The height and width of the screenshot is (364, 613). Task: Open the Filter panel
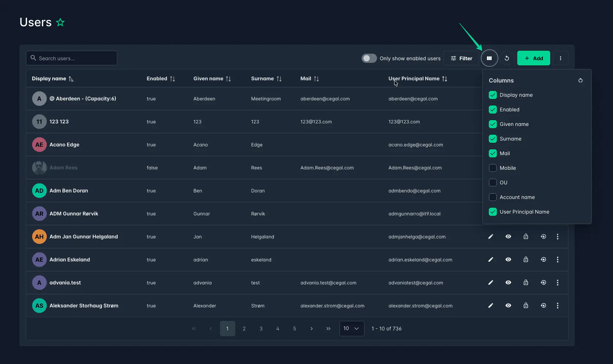click(461, 58)
